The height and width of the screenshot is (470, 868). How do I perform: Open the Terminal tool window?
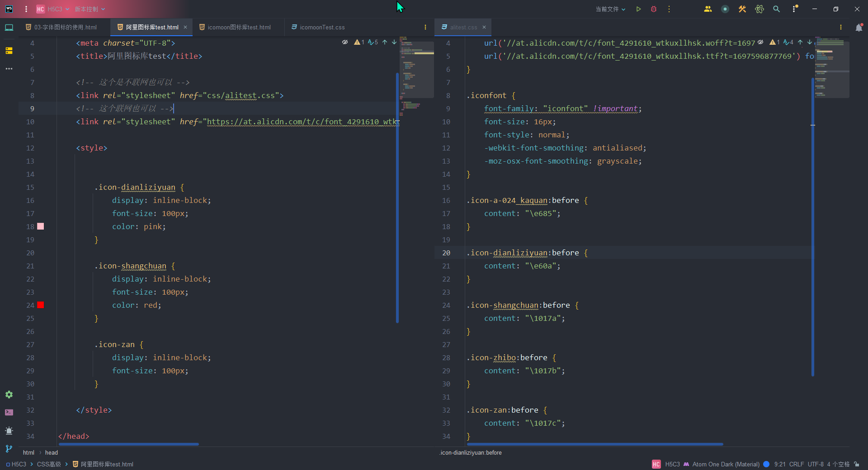pyautogui.click(x=9, y=412)
